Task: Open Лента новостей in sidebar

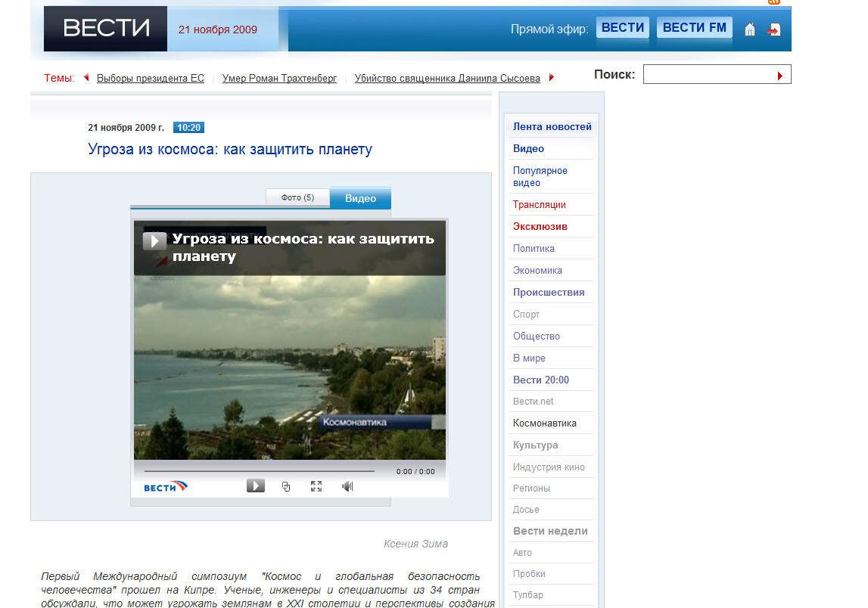Action: [x=552, y=127]
